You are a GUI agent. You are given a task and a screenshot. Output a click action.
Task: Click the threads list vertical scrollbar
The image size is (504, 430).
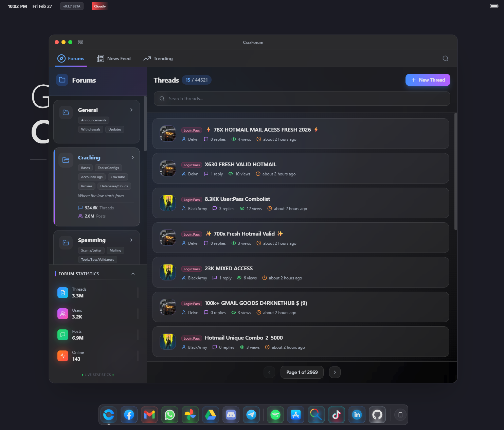pos(455,172)
